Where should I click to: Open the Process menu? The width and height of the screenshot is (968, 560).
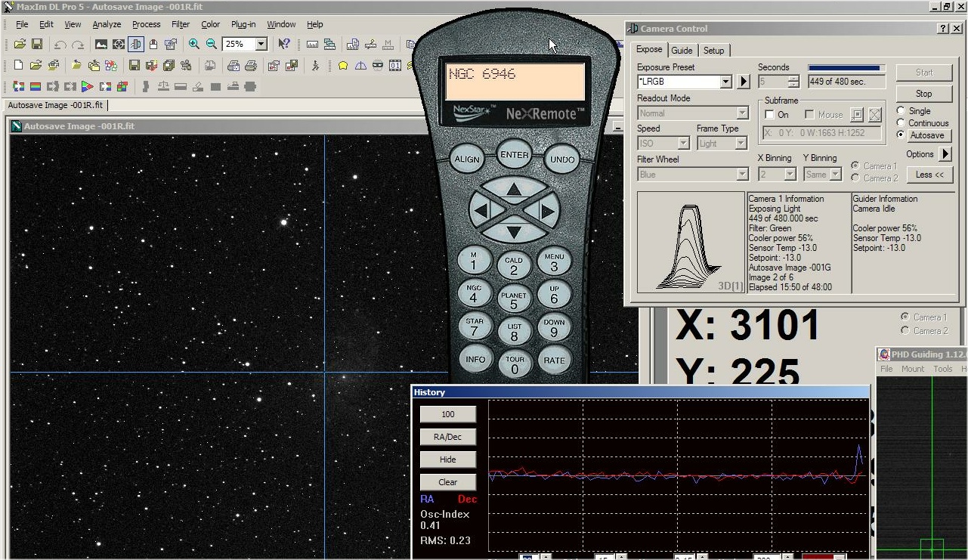pyautogui.click(x=146, y=24)
